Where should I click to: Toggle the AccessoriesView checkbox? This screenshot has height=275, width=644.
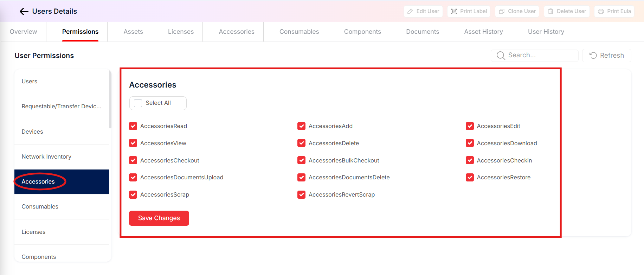point(133,143)
